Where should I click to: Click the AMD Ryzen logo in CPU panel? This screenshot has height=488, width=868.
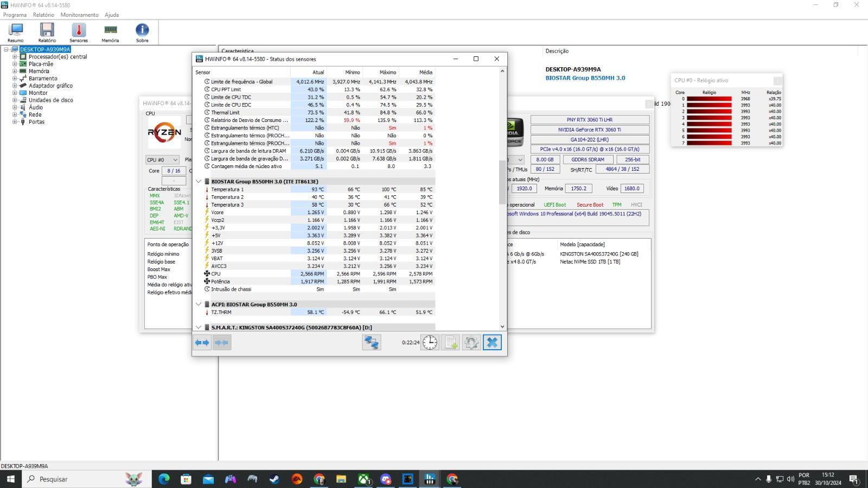click(x=164, y=132)
